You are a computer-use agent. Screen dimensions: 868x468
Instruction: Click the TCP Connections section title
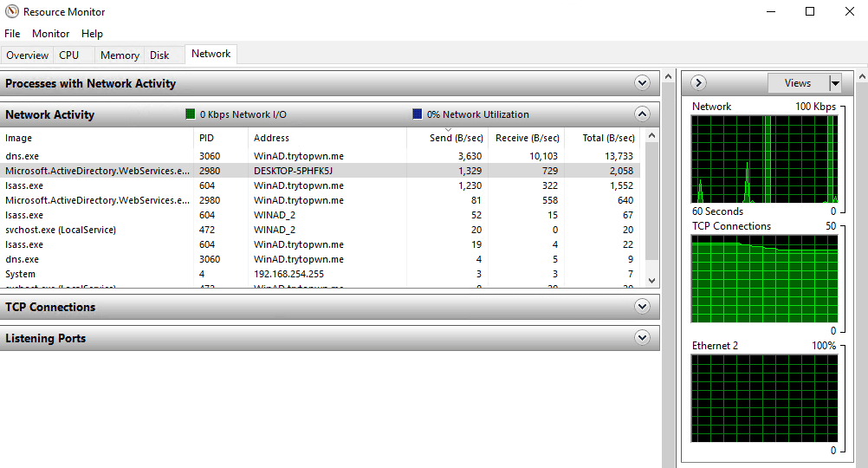[x=50, y=307]
